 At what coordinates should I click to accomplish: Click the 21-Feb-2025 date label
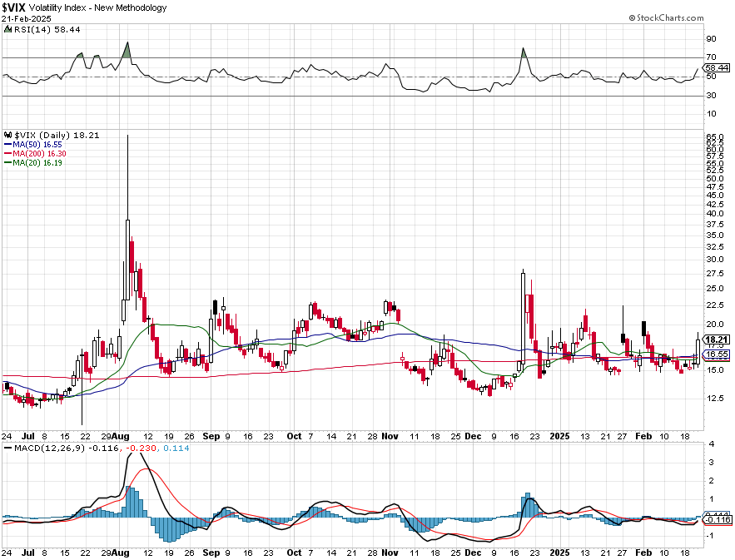(x=27, y=19)
